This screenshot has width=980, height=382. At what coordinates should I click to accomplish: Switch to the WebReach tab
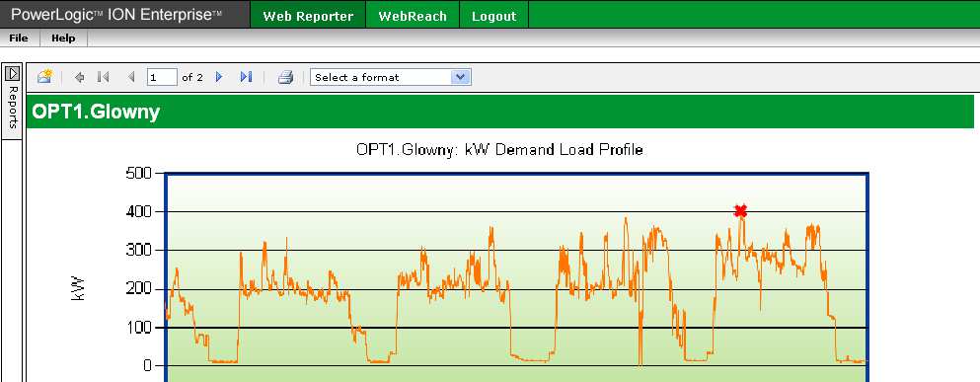pos(413,16)
